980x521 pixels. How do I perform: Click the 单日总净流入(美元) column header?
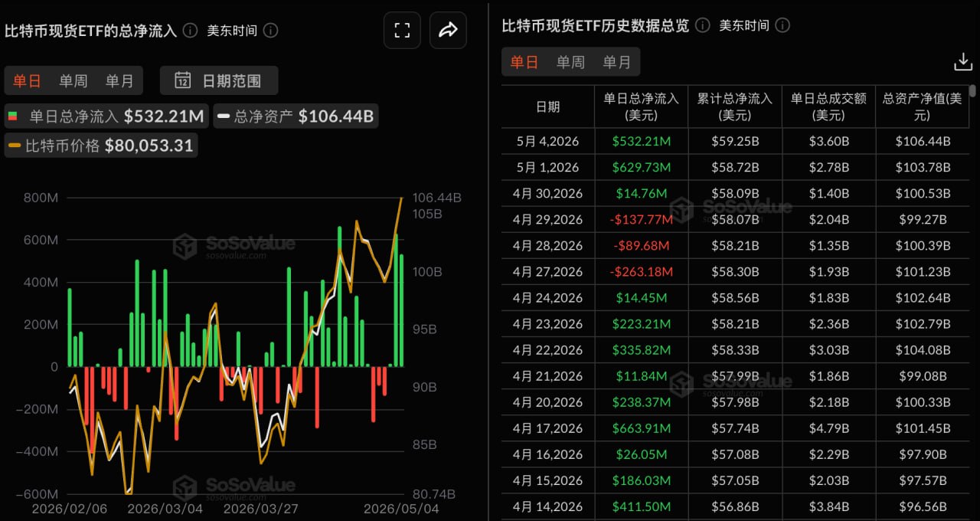coord(642,107)
